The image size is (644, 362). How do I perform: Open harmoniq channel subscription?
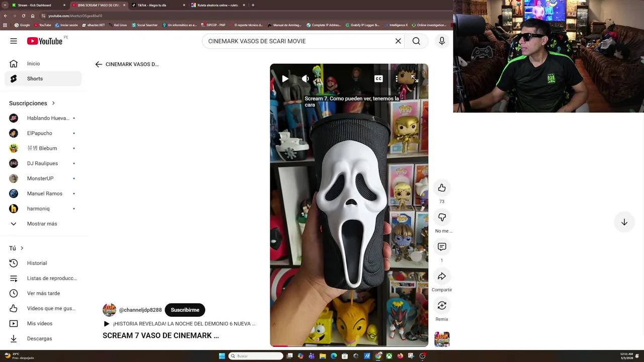[x=43, y=209]
